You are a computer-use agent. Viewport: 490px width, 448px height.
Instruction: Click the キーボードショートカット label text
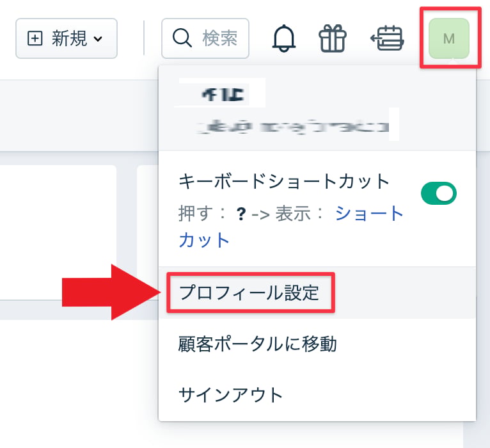tap(284, 181)
